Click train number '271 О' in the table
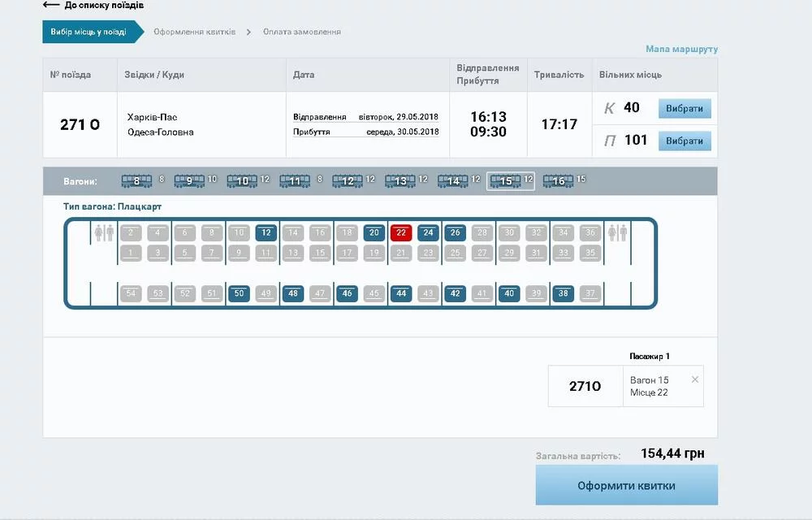 point(80,125)
